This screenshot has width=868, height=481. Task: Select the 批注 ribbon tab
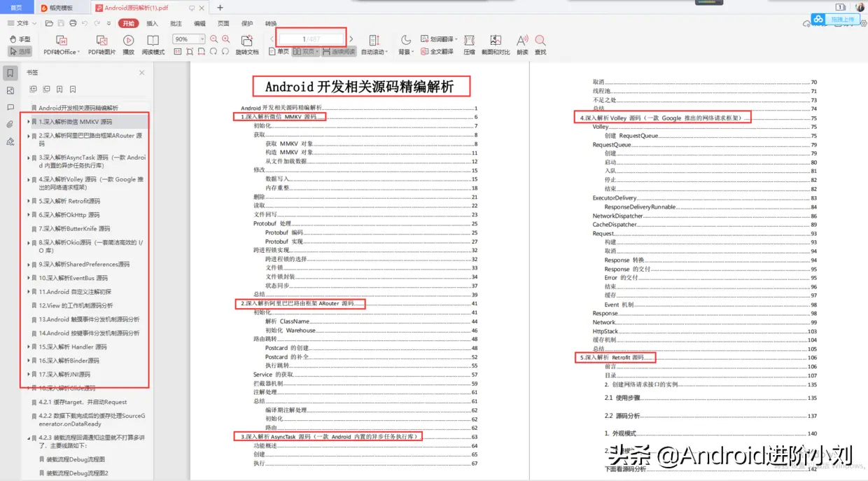[x=176, y=23]
